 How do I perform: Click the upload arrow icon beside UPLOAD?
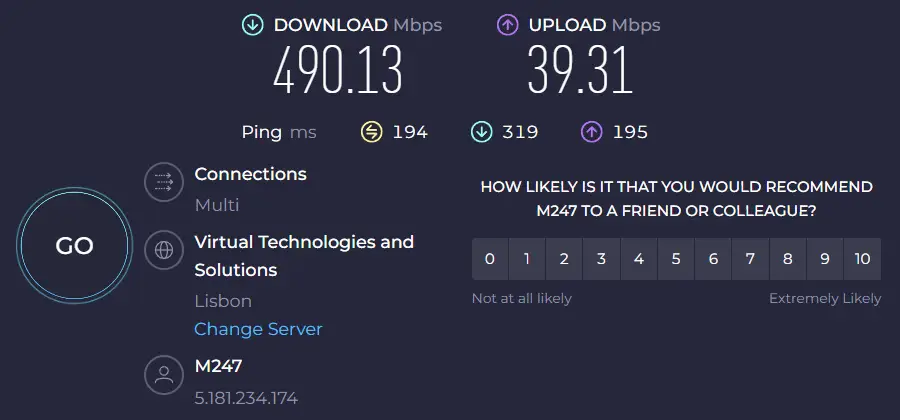pos(507,25)
